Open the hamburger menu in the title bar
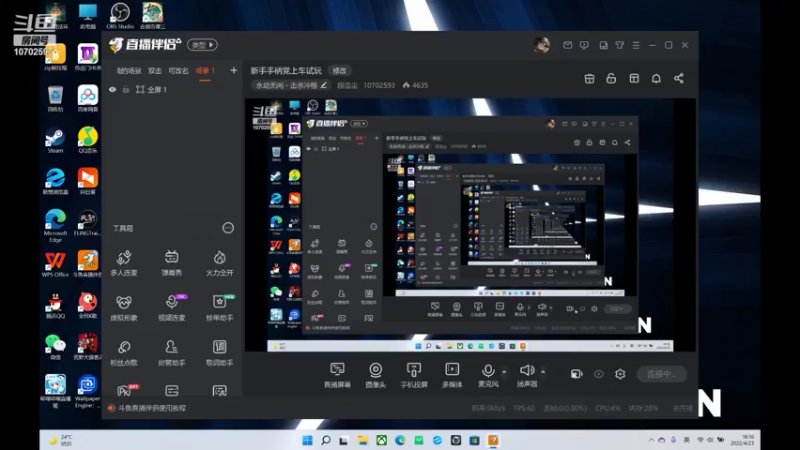Image resolution: width=800 pixels, height=450 pixels. 636,45
